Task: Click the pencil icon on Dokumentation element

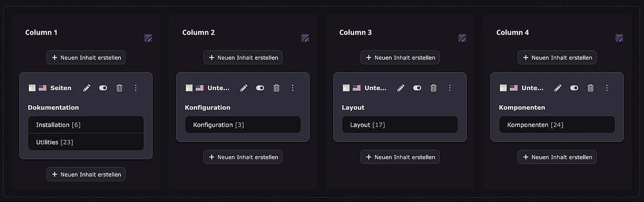Action: coord(87,88)
